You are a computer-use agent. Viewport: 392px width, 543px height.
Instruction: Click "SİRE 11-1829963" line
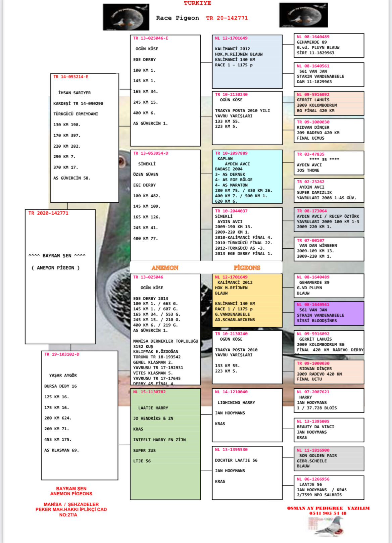(x=315, y=53)
